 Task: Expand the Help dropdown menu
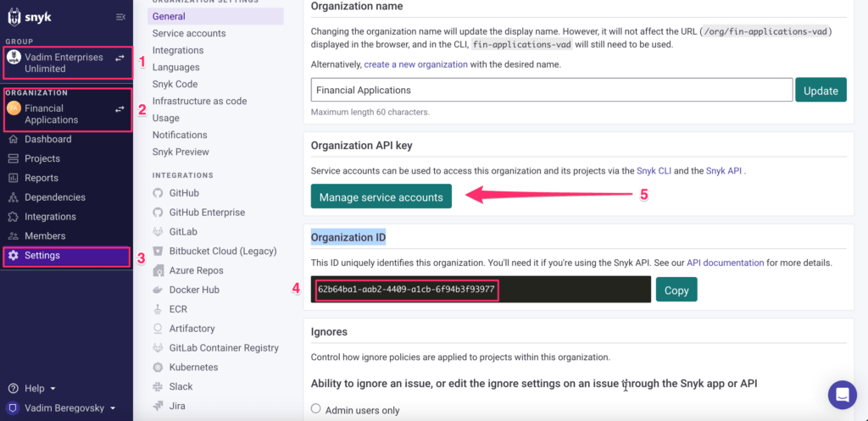[x=33, y=388]
